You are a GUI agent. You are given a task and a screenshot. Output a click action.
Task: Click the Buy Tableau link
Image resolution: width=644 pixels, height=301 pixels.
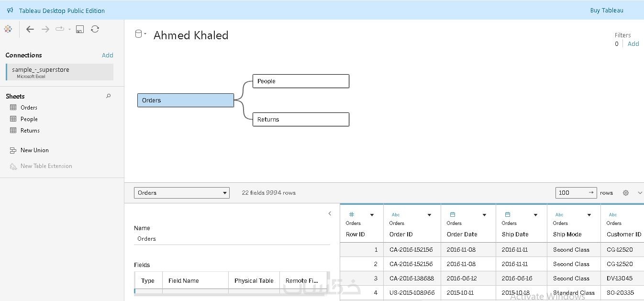point(607,10)
